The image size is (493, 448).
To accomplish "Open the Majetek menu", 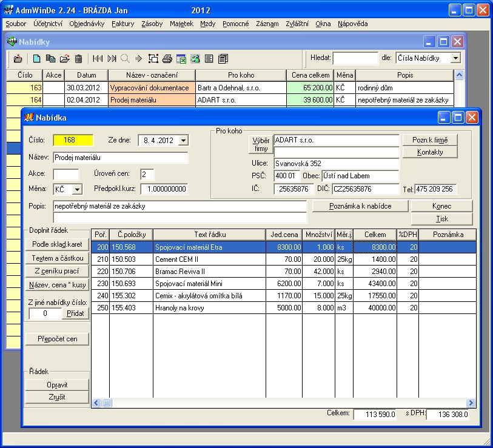I will pos(181,24).
